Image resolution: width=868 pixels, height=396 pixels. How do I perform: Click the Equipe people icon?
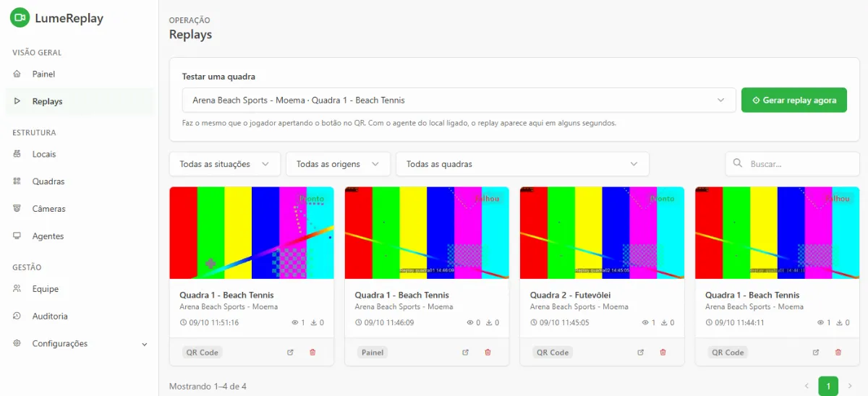17,289
